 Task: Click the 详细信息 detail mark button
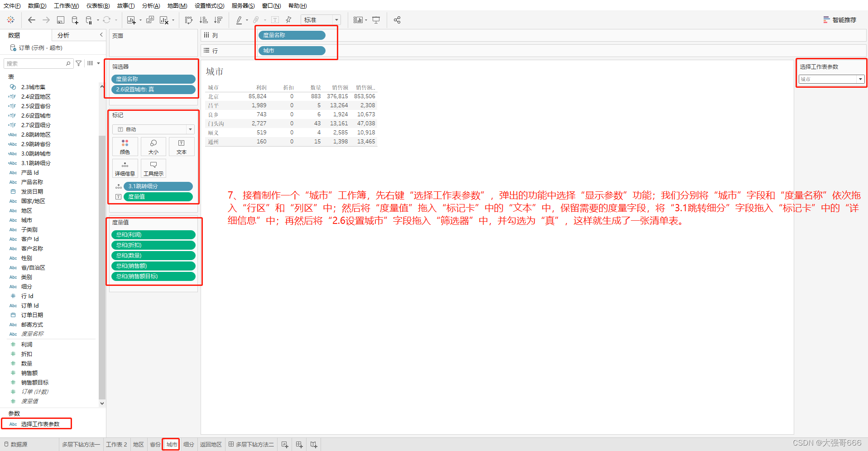pos(125,168)
